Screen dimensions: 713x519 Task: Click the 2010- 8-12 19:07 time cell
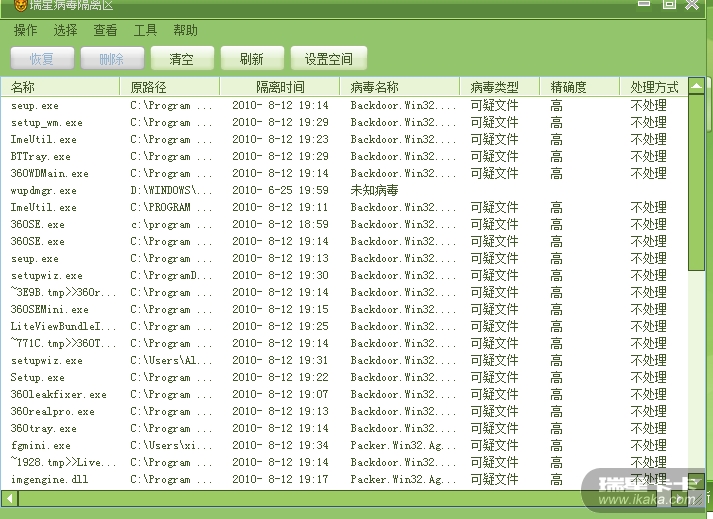(280, 394)
